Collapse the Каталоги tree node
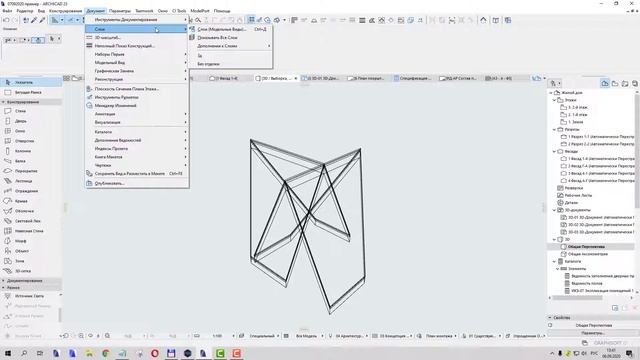The image size is (640, 360). (554, 262)
